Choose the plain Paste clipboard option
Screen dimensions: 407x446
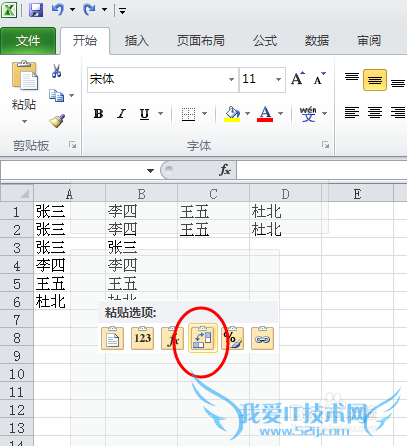(x=112, y=338)
